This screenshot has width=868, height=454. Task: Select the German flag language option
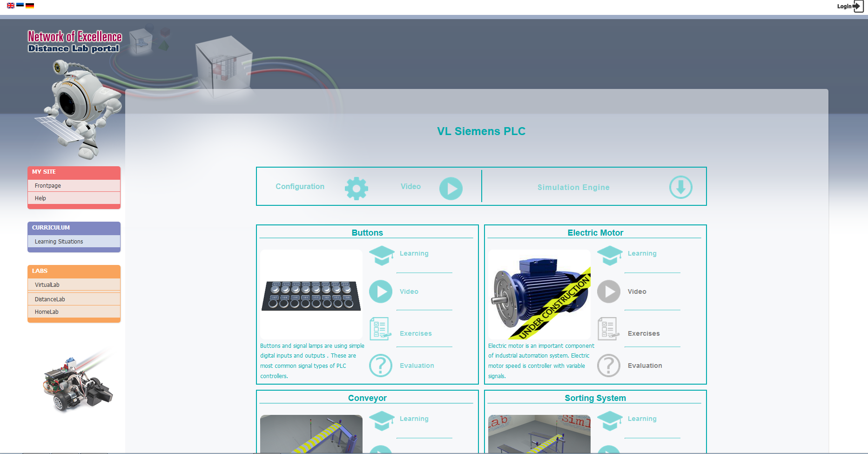(30, 6)
